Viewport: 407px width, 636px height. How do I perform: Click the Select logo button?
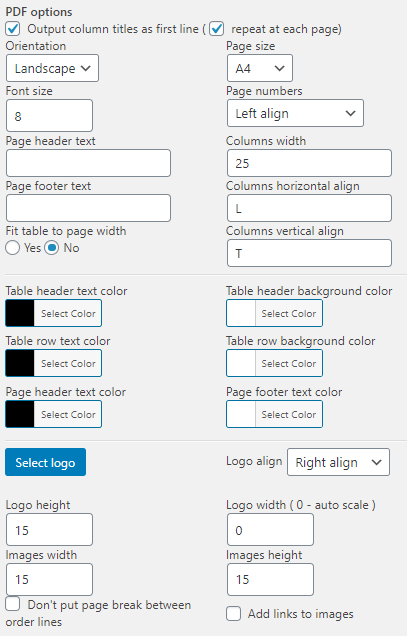tap(45, 462)
